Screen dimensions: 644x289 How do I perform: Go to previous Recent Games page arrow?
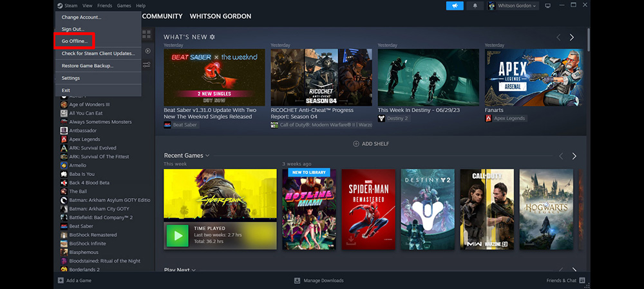pyautogui.click(x=561, y=156)
